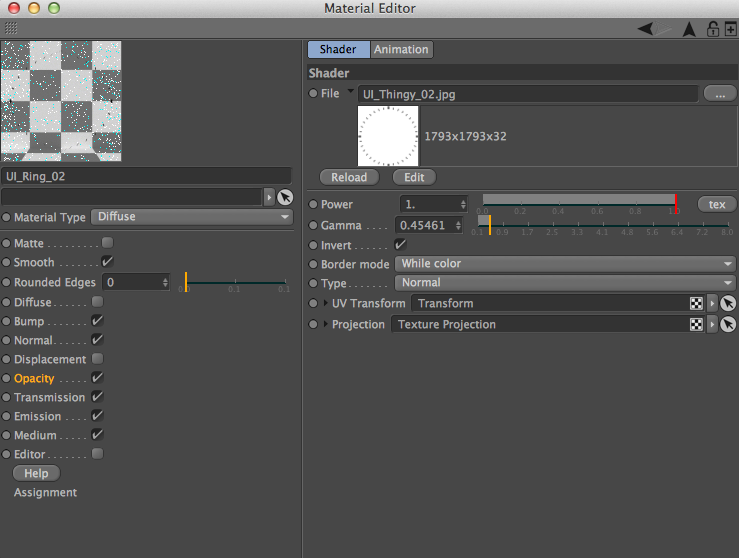Viewport: 739px width, 558px height.
Task: Click animation dot beside Gamma
Action: click(313, 225)
